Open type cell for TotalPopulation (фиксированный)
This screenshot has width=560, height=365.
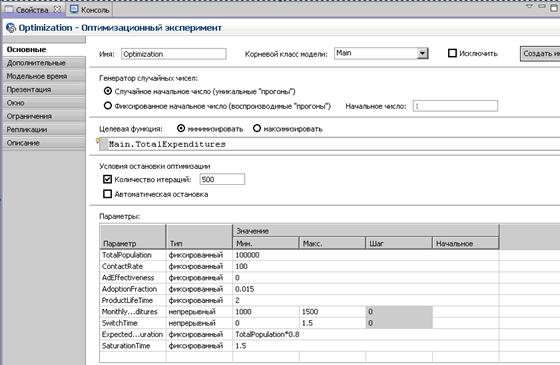click(199, 255)
